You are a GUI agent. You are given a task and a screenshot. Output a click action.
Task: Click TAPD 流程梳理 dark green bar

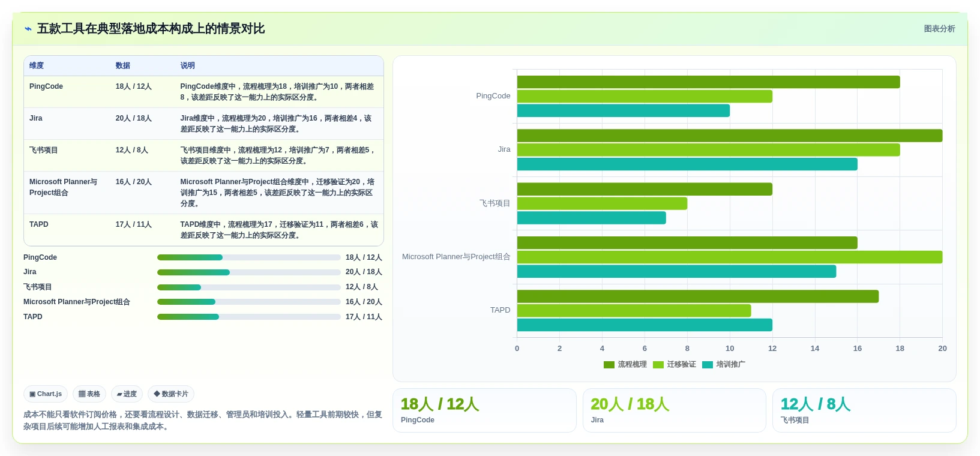click(x=697, y=296)
